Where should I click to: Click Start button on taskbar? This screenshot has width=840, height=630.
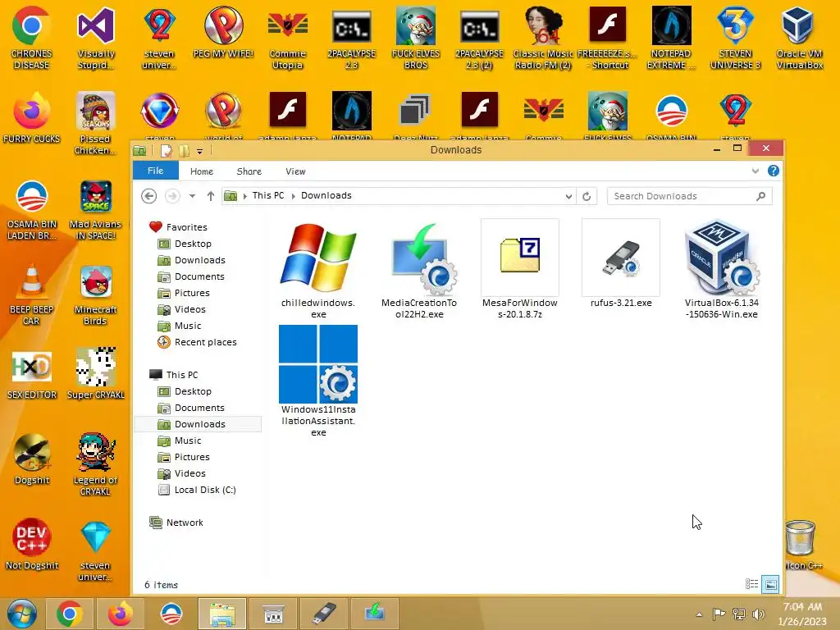(22, 614)
